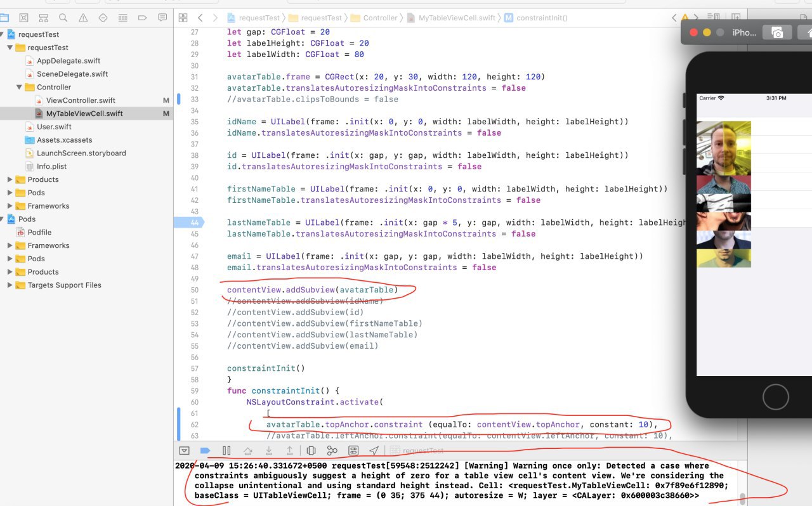Open the Find navigator magnifier icon
This screenshot has width=812, height=506.
coord(63,18)
